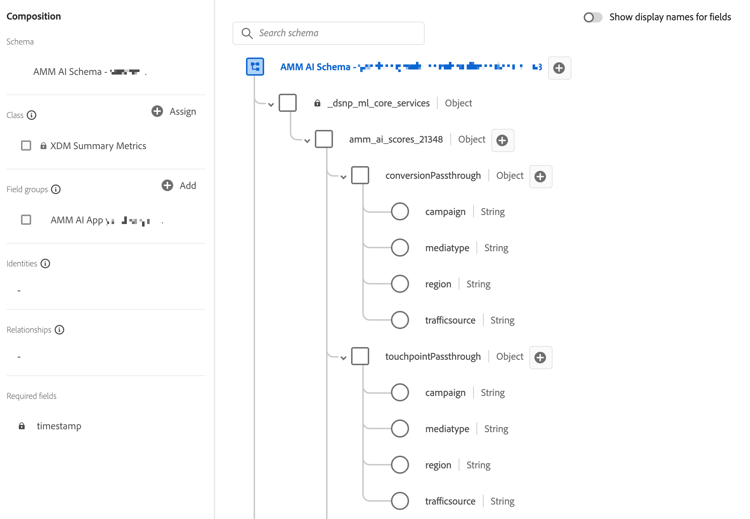Toggle Show display names for fields
Screen dimensions: 750x519
pyautogui.click(x=593, y=17)
